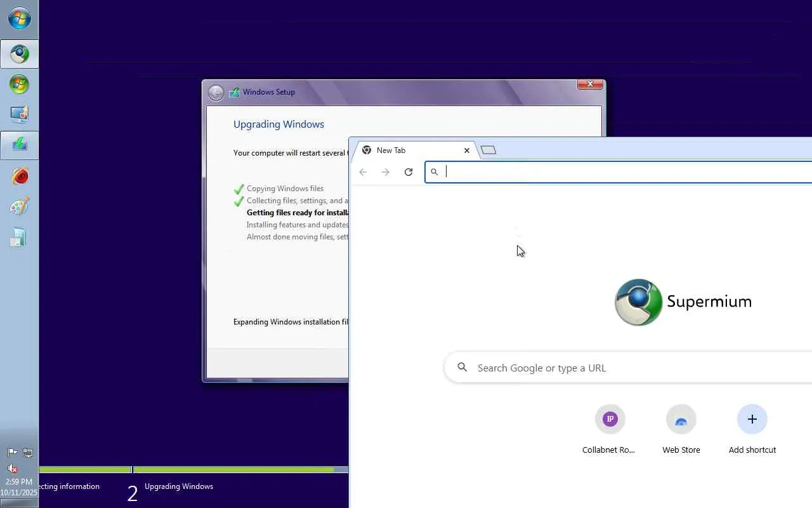Click the browser Forward arrow
The height and width of the screenshot is (508, 812).
click(x=386, y=172)
